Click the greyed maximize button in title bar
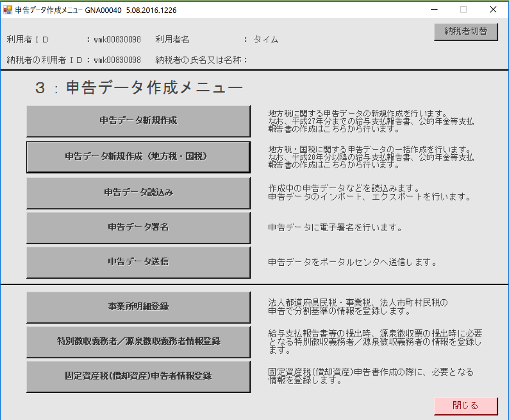Viewport: 509px width, 420px height. pos(464,10)
